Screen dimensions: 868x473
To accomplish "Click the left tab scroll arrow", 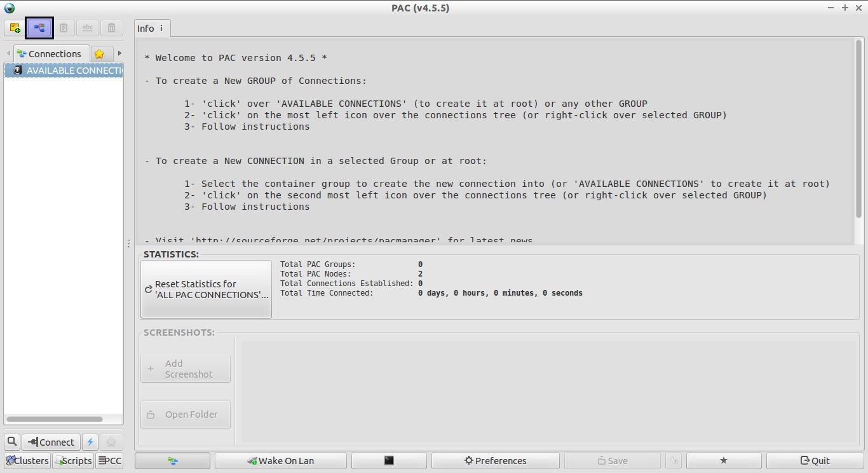I will (8, 53).
